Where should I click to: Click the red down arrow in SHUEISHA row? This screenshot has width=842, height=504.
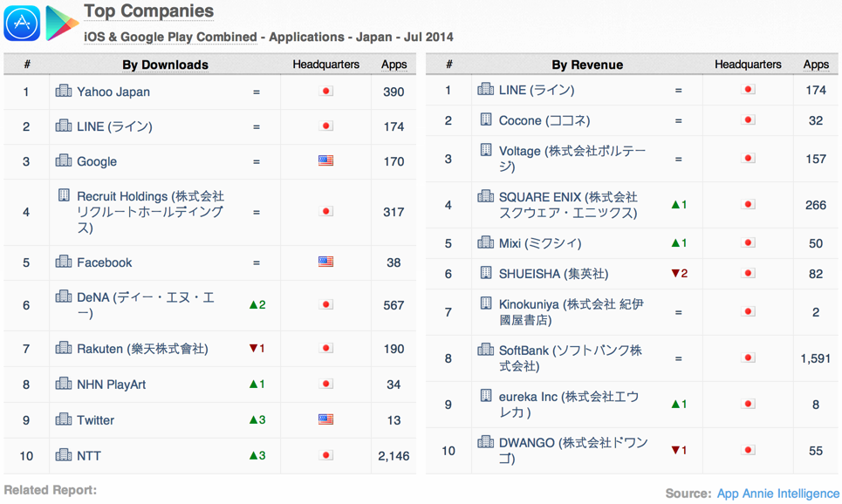click(675, 273)
